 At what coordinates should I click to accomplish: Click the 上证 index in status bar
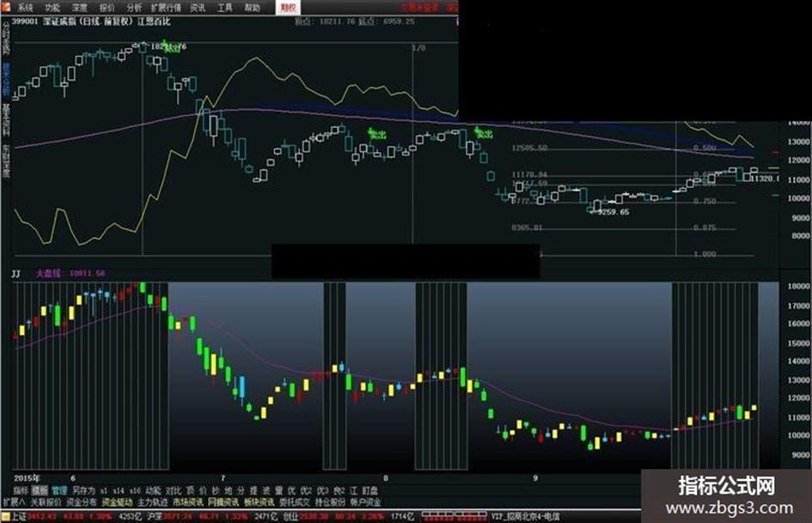click(19, 516)
